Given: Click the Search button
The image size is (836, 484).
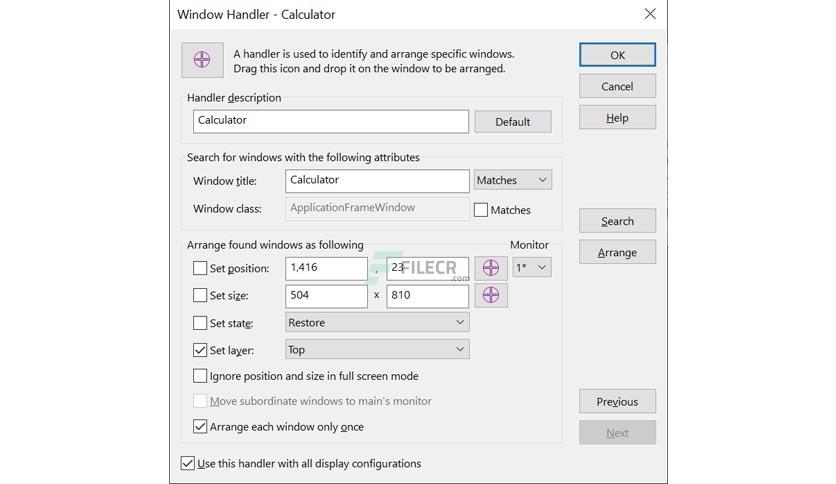Looking at the screenshot, I should 617,221.
